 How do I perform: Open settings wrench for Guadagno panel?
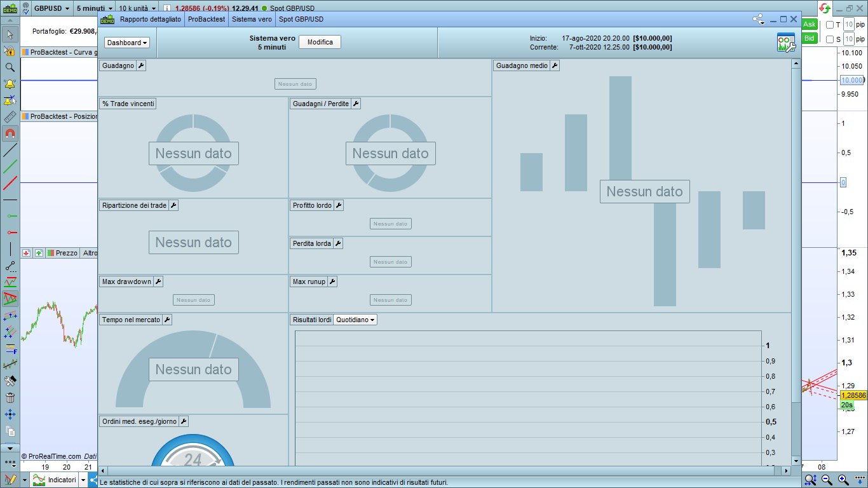(x=141, y=65)
